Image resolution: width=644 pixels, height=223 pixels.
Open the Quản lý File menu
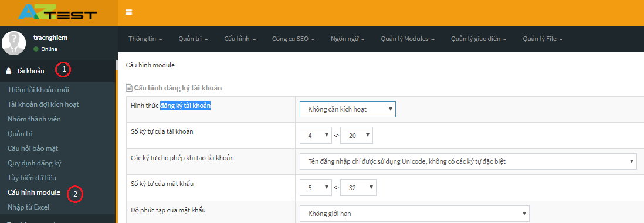click(x=543, y=39)
